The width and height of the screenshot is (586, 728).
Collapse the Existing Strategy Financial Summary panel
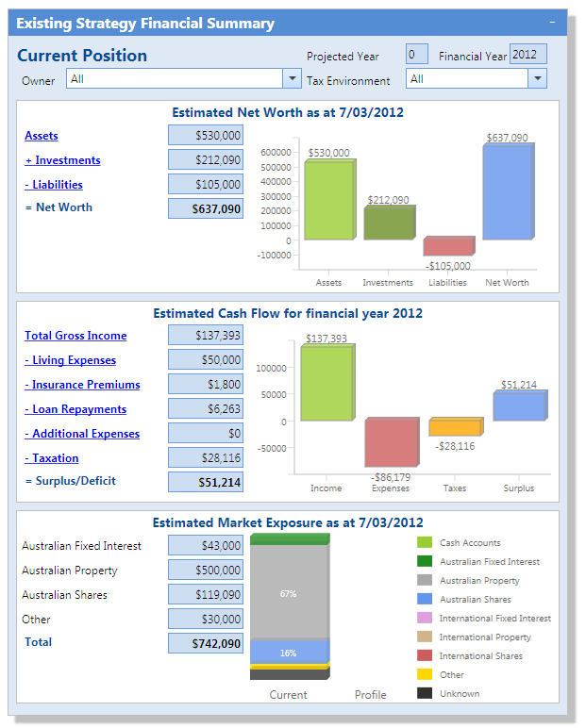pos(552,23)
